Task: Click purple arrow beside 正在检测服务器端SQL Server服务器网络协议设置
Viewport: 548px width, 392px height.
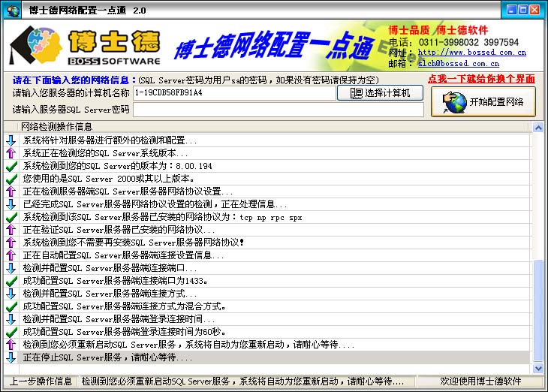Action: 11,191
